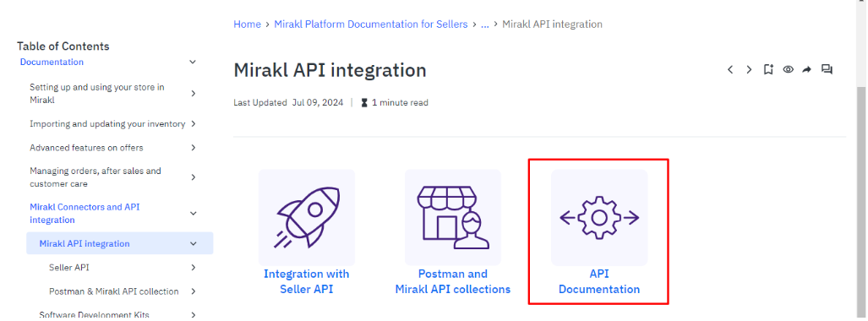Expand Importing and updating your inventory chevron
Viewport: 868px width, 321px height.
click(194, 124)
